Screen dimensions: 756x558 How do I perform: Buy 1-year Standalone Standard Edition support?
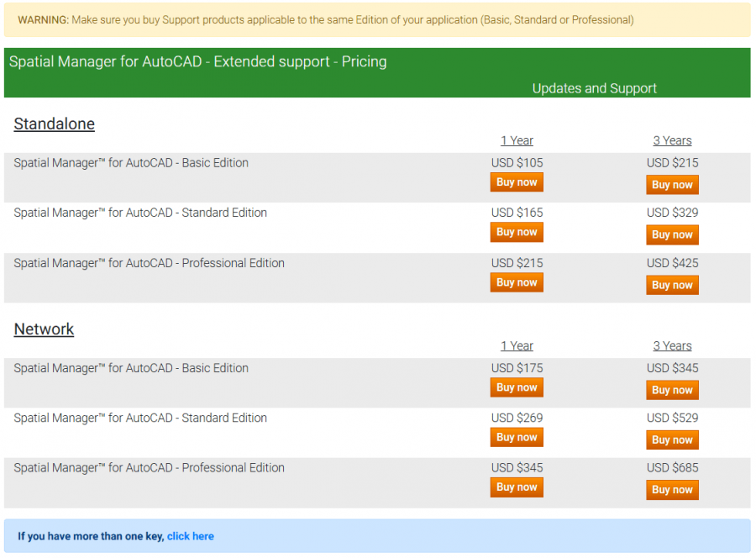point(516,232)
